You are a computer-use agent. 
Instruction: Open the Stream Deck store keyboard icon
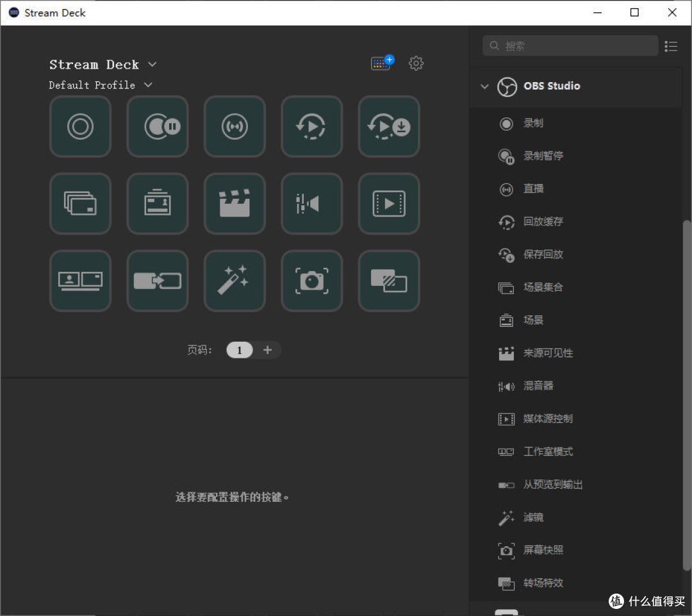[x=382, y=63]
